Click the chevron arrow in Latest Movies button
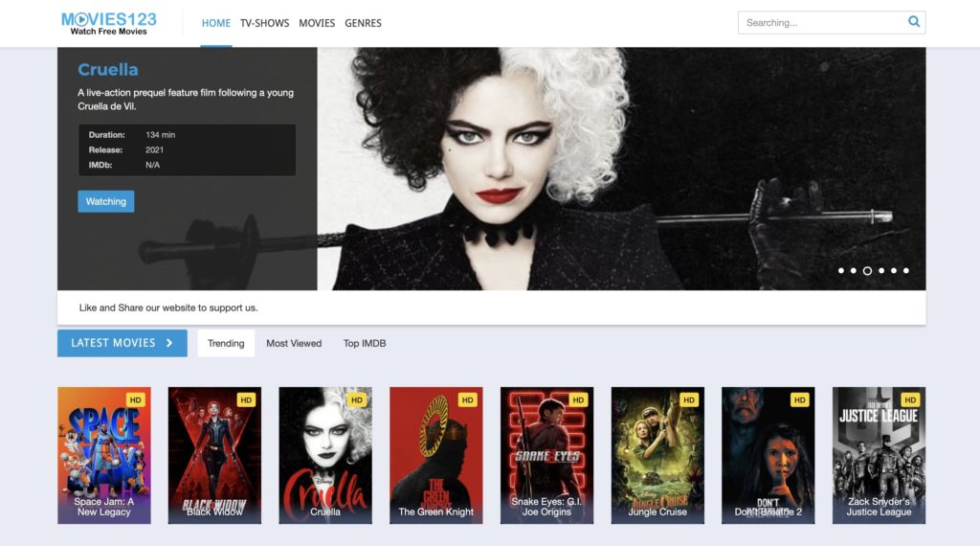This screenshot has height=546, width=980. [x=169, y=343]
